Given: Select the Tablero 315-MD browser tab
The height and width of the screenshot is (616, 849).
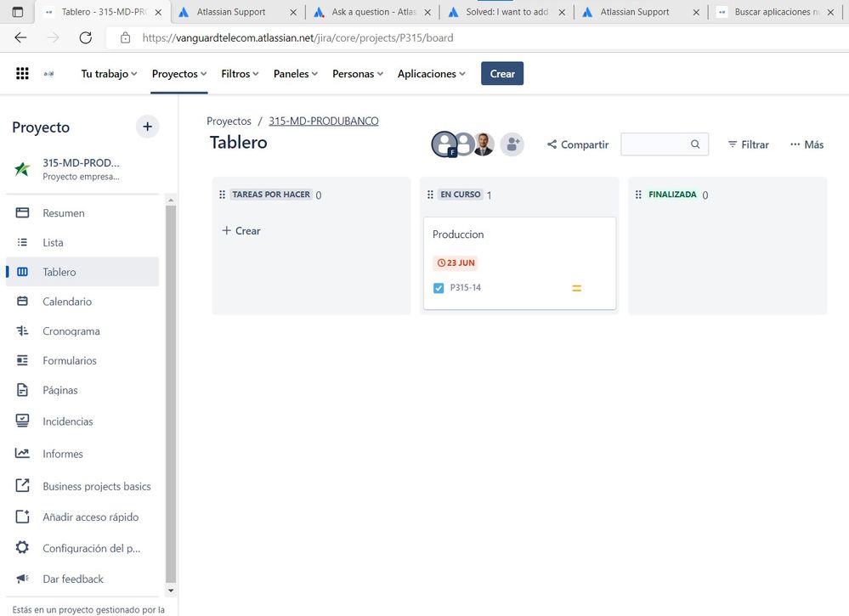Looking at the screenshot, I should point(103,12).
